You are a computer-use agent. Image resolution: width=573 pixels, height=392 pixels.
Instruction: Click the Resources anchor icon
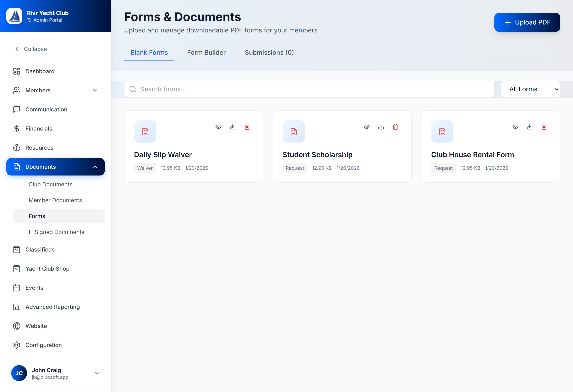coord(17,147)
